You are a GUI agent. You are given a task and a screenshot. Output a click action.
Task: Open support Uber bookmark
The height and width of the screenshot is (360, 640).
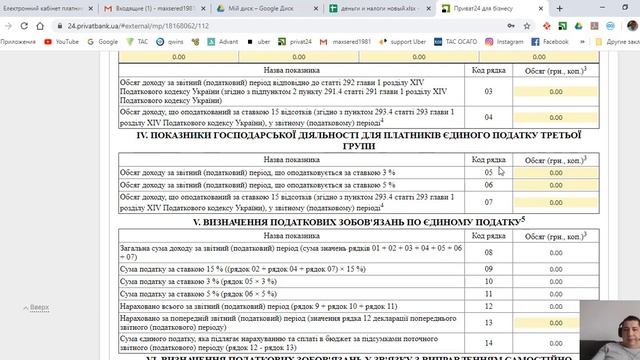pyautogui.click(x=403, y=42)
